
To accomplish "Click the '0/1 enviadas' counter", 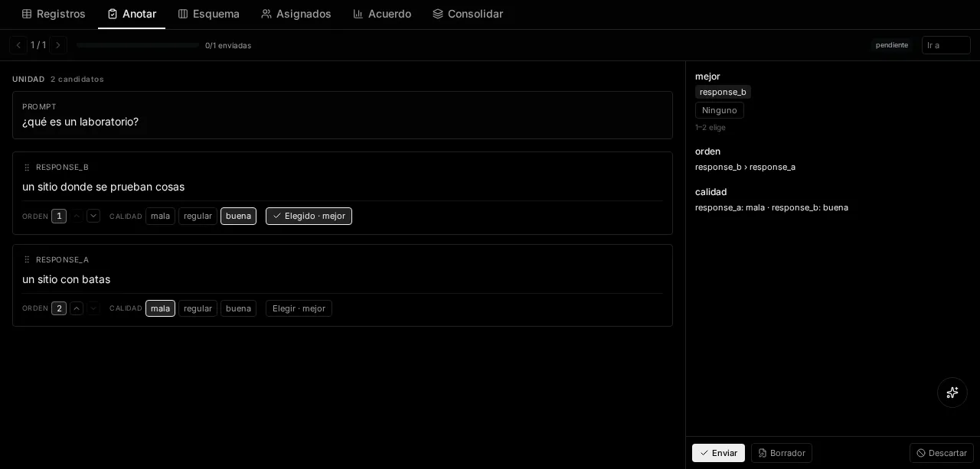I will pyautogui.click(x=228, y=46).
